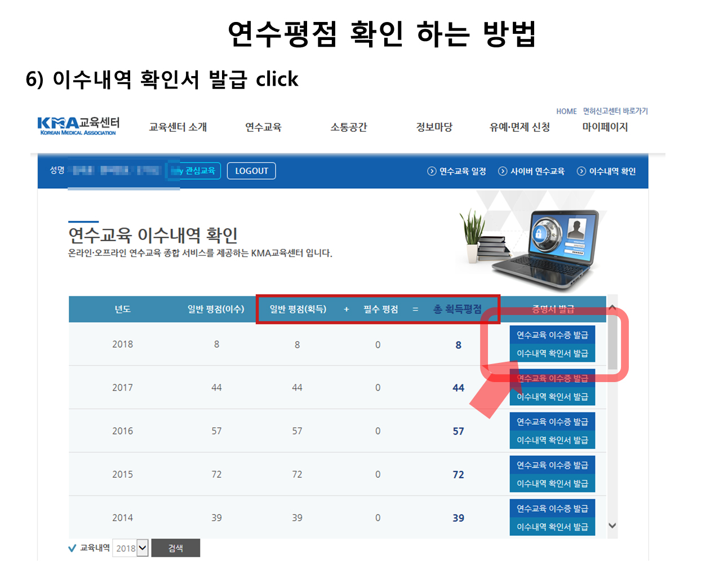Open the 마이페이지 menu

pyautogui.click(x=605, y=127)
